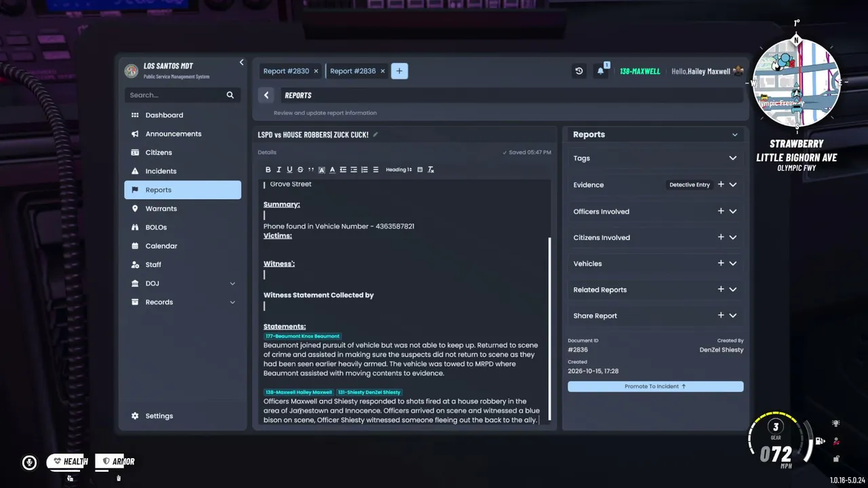The image size is (868, 488).
Task: Decrease indent using the outdent icon
Action: tap(343, 169)
